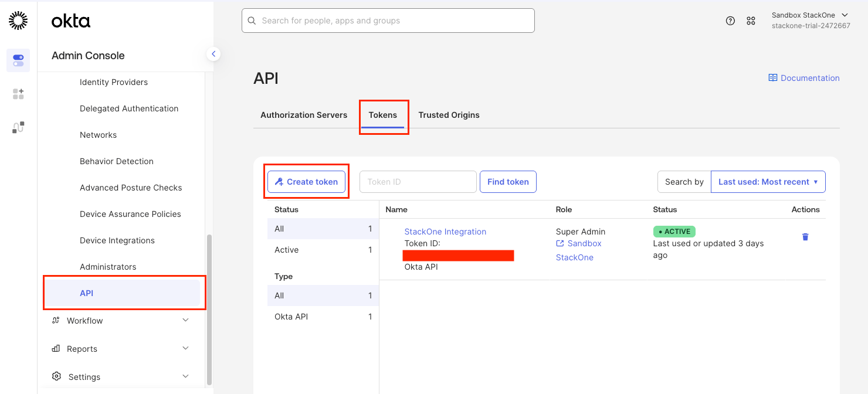Click the search magnifier icon
Viewport: 868px width, 394px height.
(252, 21)
